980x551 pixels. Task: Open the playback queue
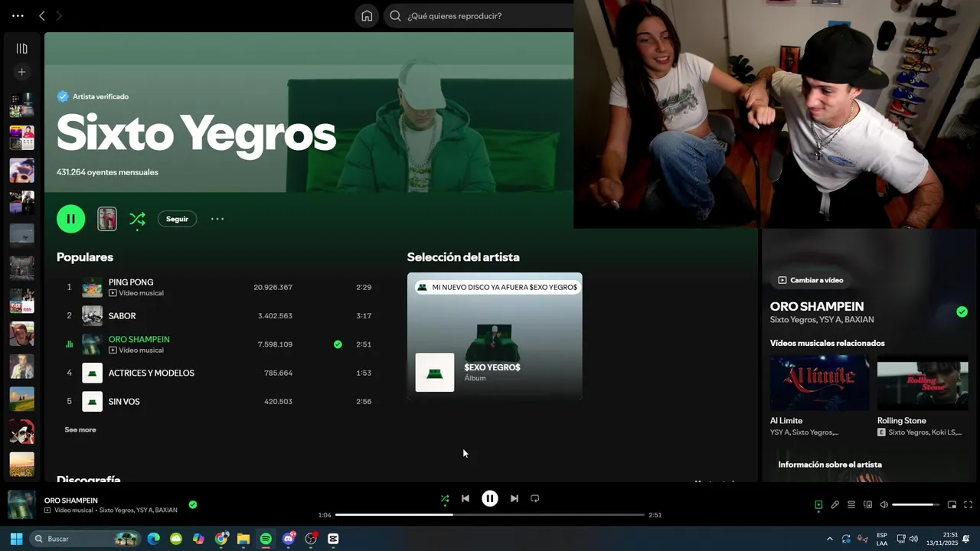(x=851, y=505)
